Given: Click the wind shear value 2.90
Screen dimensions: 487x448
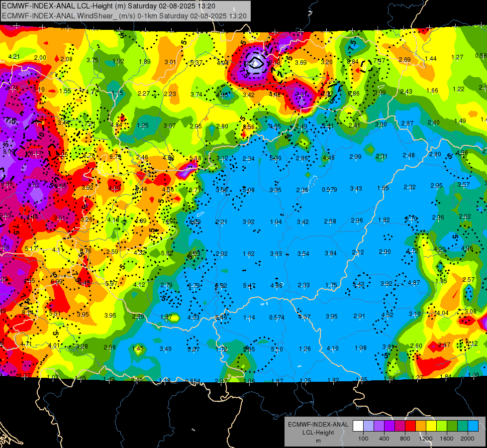Looking at the screenshot, I should point(385,251).
